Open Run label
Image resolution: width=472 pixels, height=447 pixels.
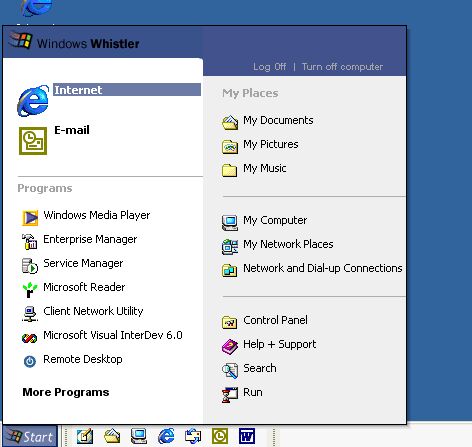(253, 392)
